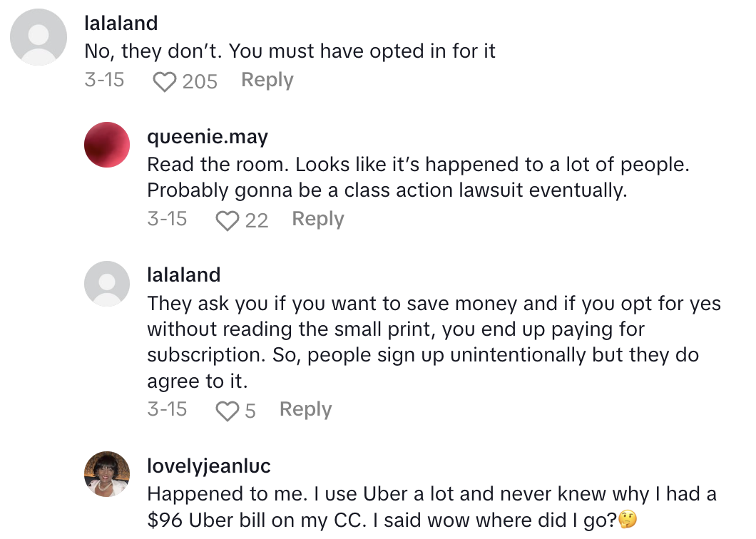This screenshot has height=539, width=756.
Task: Click the heart showing 5 likes
Action: click(x=227, y=410)
